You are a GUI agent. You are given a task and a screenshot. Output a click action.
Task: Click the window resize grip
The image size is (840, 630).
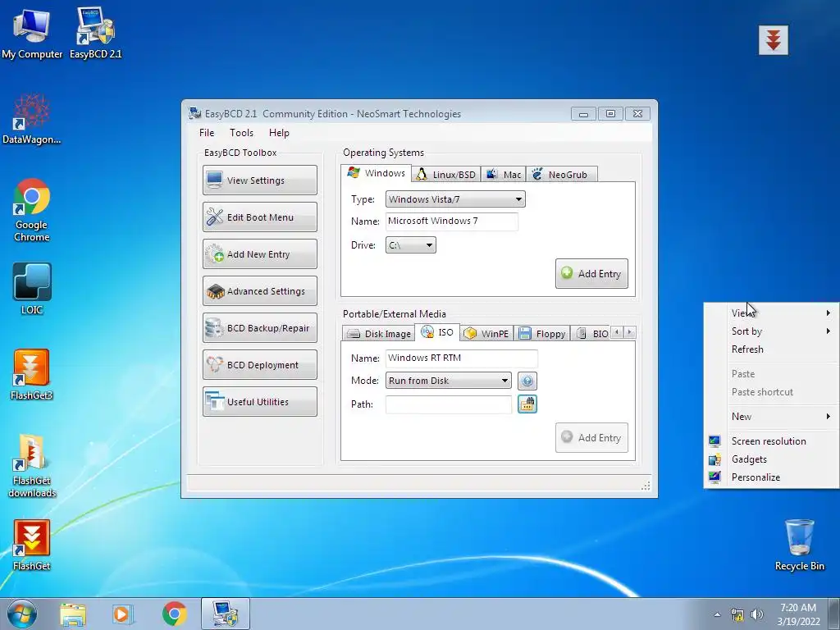point(646,486)
